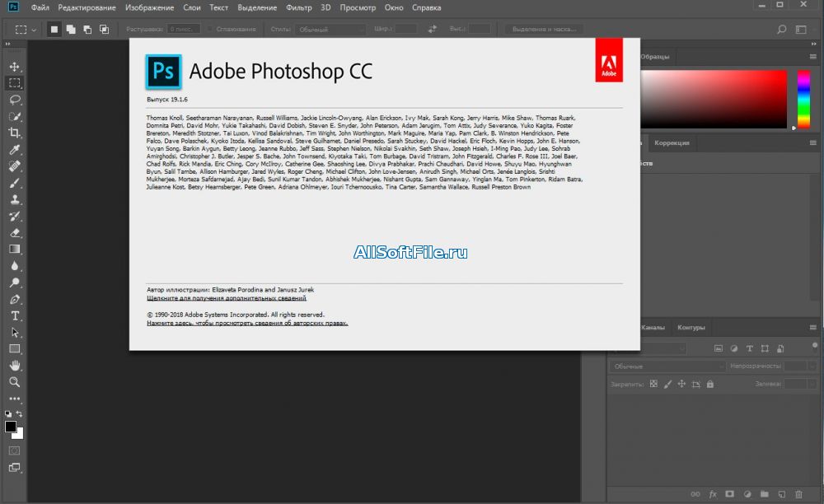Image resolution: width=824 pixels, height=504 pixels.
Task: Click the Растушевка feather input field
Action: click(183, 29)
